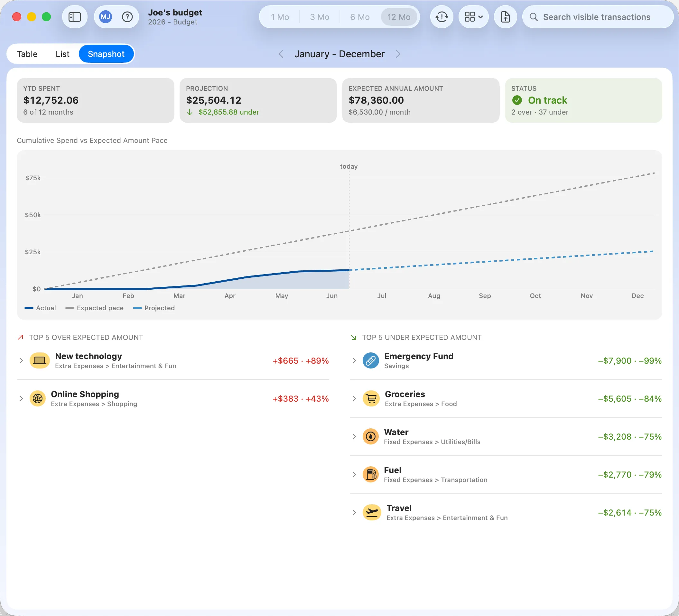The image size is (679, 616).
Task: Click the Joe's budget title
Action: click(175, 13)
